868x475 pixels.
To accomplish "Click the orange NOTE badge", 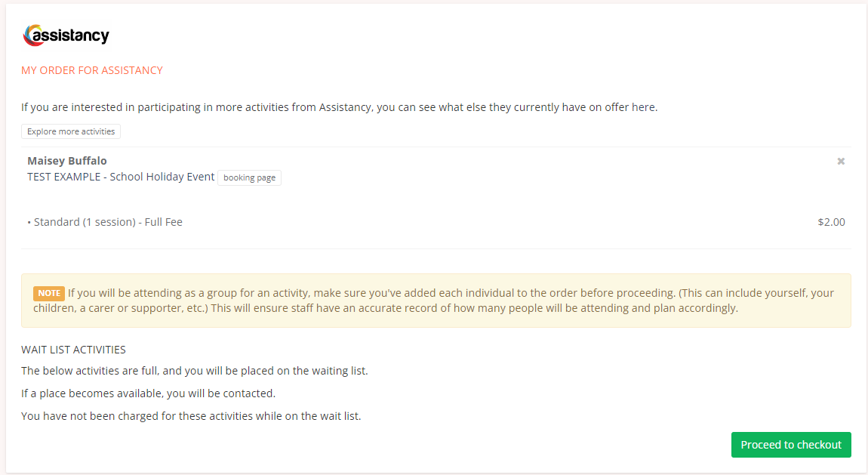I will pyautogui.click(x=49, y=294).
